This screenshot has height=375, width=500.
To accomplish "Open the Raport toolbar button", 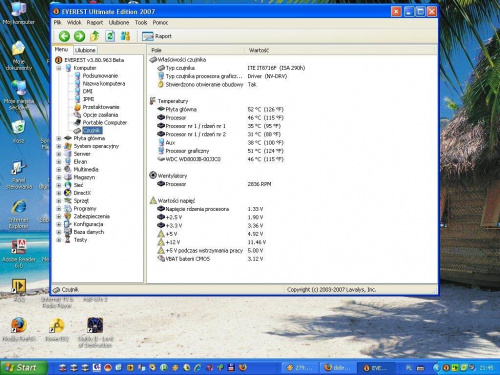I will coord(157,36).
